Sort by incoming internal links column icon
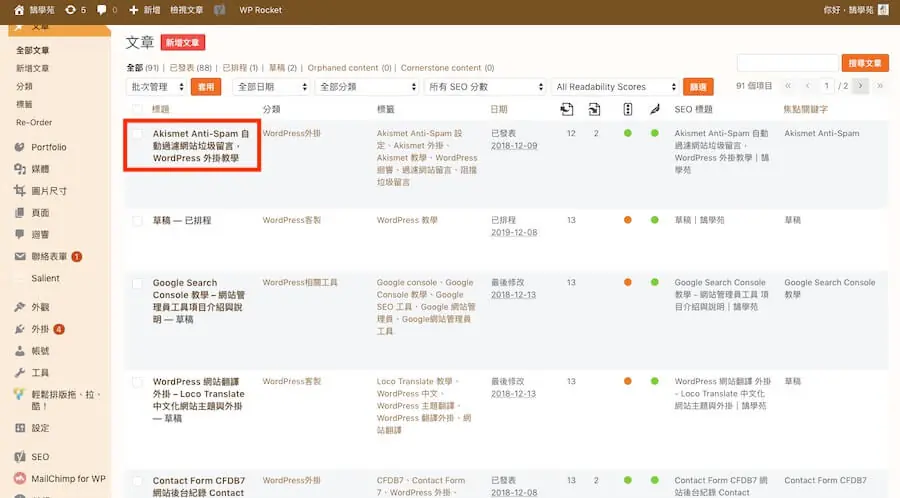The image size is (900, 498). tap(594, 109)
